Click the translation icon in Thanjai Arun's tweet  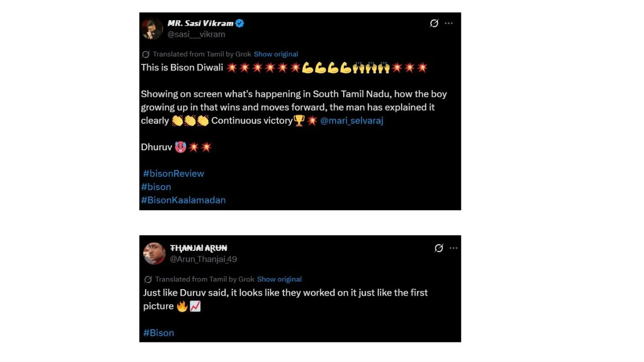[x=148, y=280]
